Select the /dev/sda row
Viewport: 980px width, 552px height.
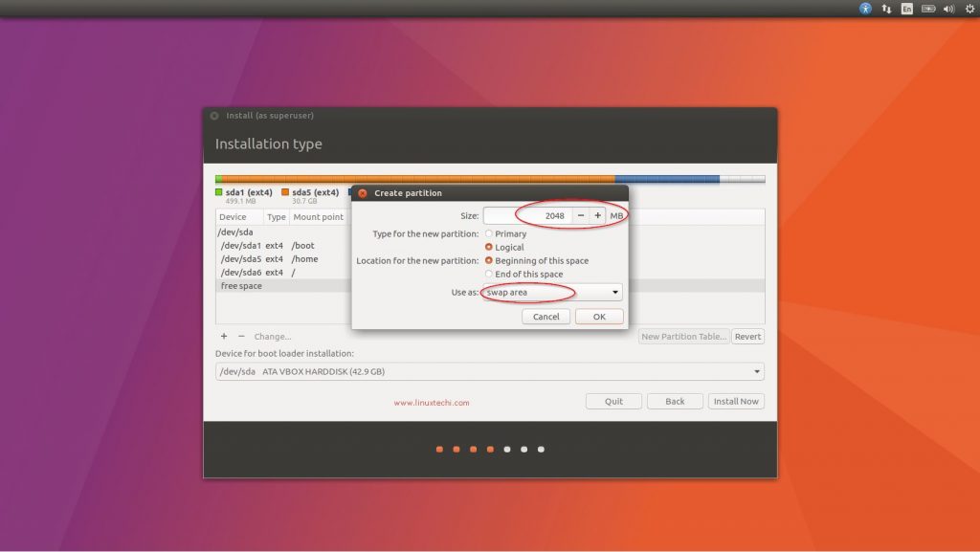[283, 232]
